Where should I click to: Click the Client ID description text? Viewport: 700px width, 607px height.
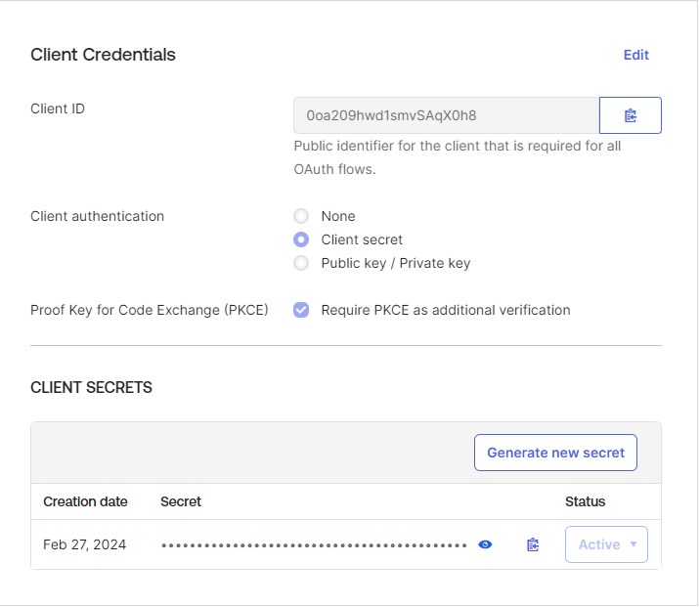click(457, 157)
